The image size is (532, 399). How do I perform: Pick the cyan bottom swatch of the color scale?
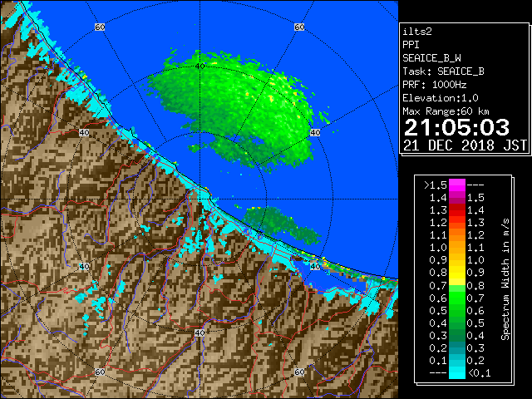click(x=457, y=372)
